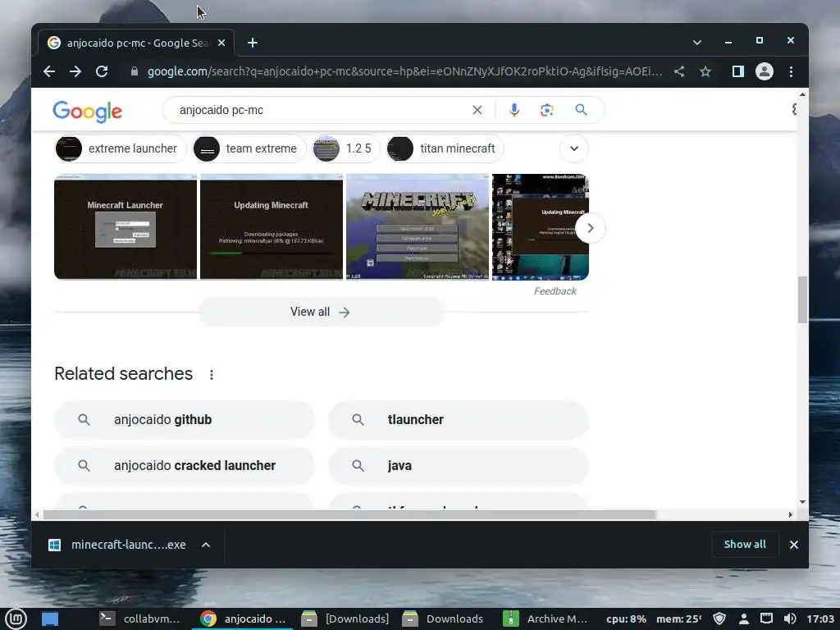Expand more image filter chips
Screen dimensions: 840x630
pos(573,148)
